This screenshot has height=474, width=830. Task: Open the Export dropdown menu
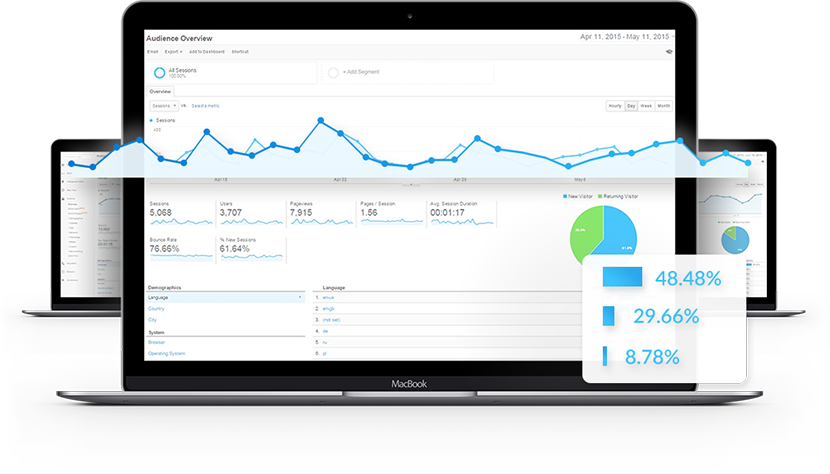[x=173, y=51]
